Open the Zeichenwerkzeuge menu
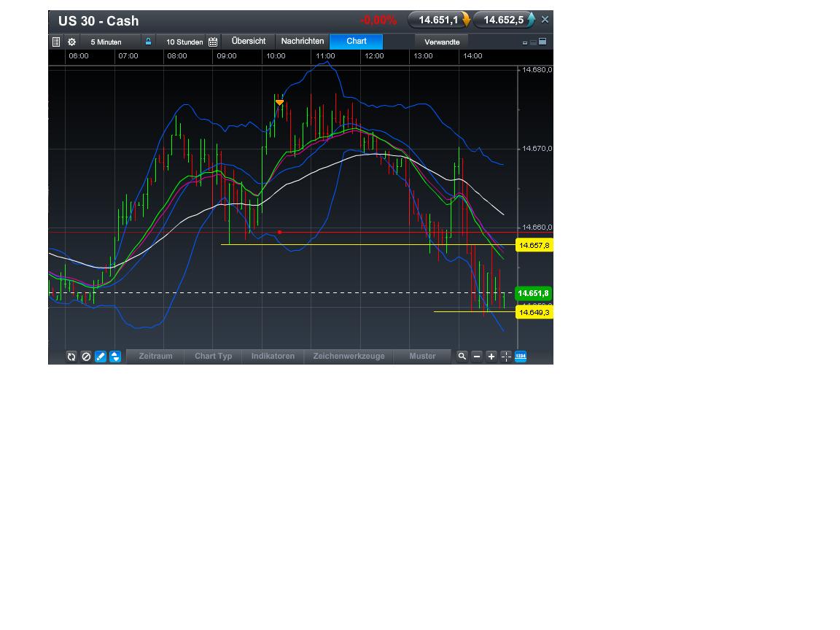The image size is (840, 630). coord(349,356)
